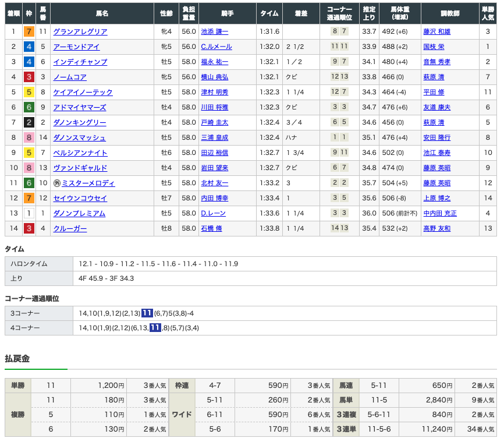Open jockey D.レーン profile

[214, 213]
